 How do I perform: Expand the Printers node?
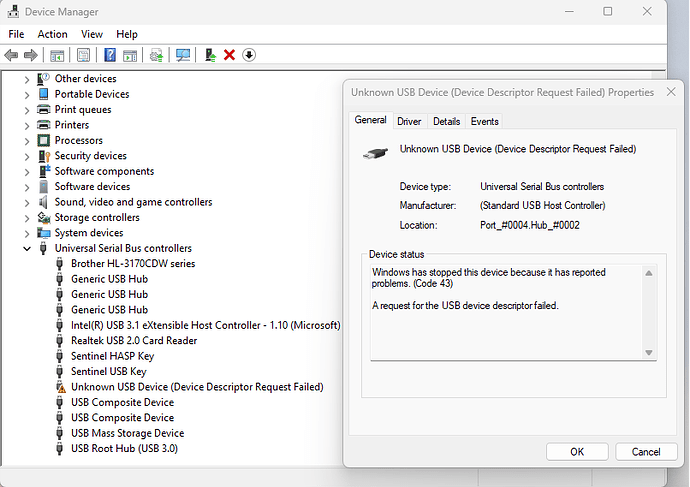coord(27,126)
